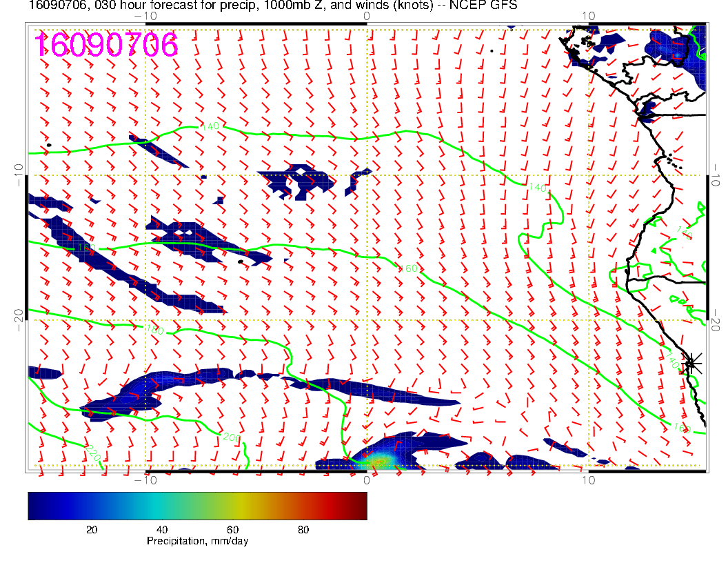
Task: Click the 60 tick label under the colorbar
Action: [x=232, y=530]
